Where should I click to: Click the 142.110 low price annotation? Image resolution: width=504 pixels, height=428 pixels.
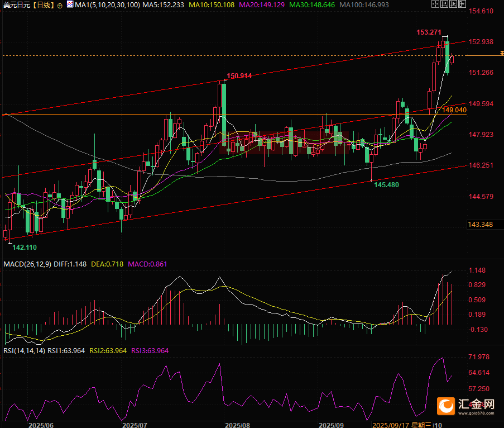[25, 246]
